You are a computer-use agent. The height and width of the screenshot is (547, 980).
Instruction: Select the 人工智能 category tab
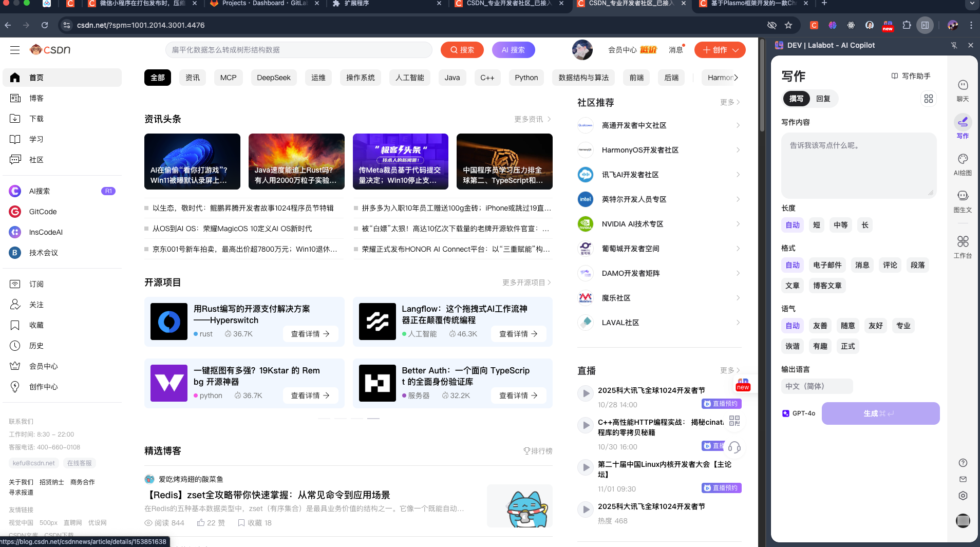tap(409, 77)
